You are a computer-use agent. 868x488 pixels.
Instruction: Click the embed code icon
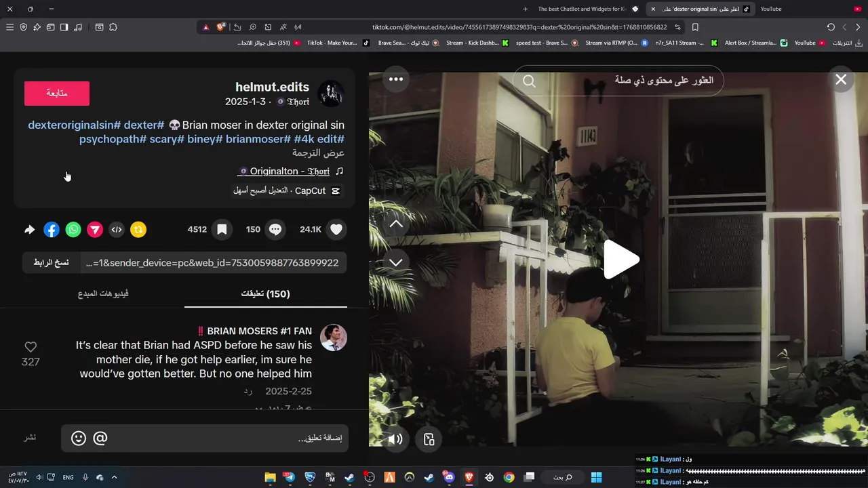117,230
